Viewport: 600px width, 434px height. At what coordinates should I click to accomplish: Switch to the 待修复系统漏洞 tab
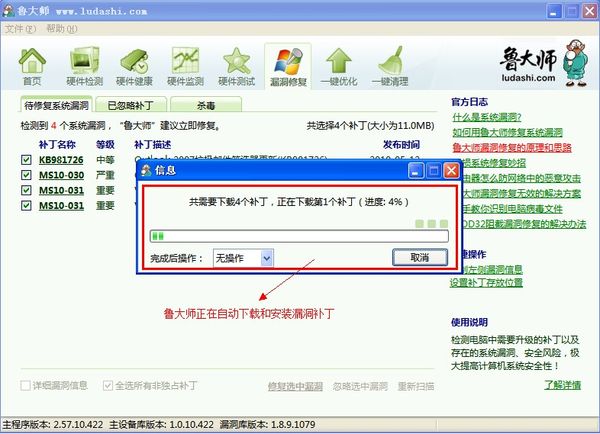pos(56,105)
